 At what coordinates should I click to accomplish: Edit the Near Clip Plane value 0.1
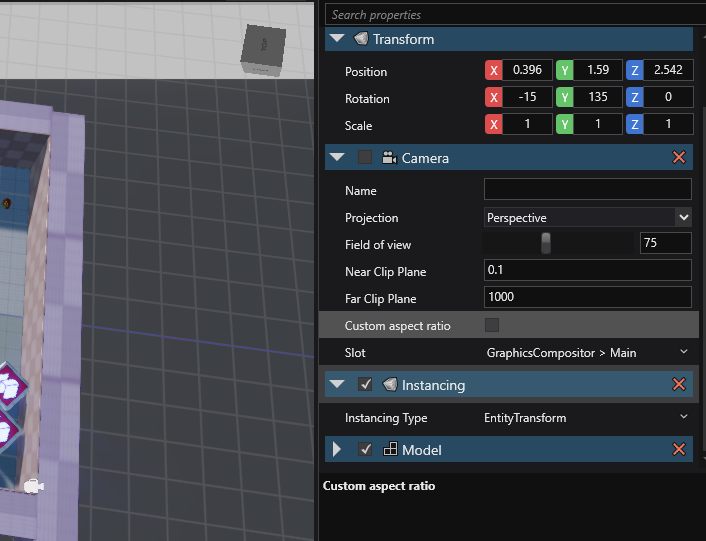(x=588, y=270)
